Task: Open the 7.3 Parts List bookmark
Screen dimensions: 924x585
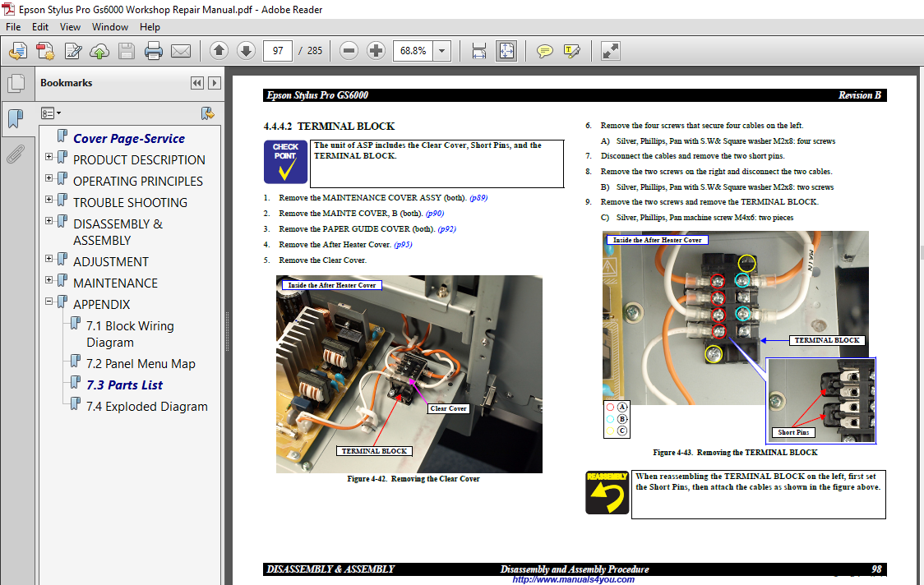Action: tap(125, 385)
